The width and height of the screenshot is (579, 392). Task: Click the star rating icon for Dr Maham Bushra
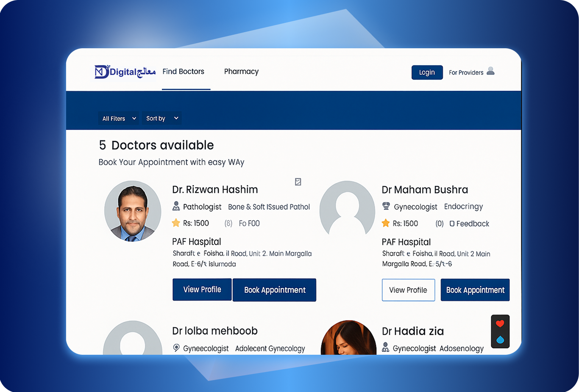coord(386,223)
